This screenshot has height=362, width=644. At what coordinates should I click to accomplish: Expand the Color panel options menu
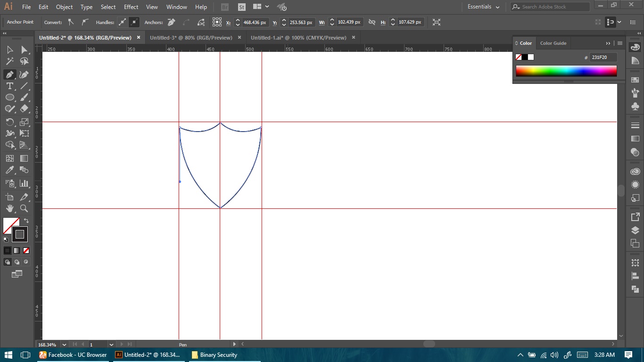(620, 43)
